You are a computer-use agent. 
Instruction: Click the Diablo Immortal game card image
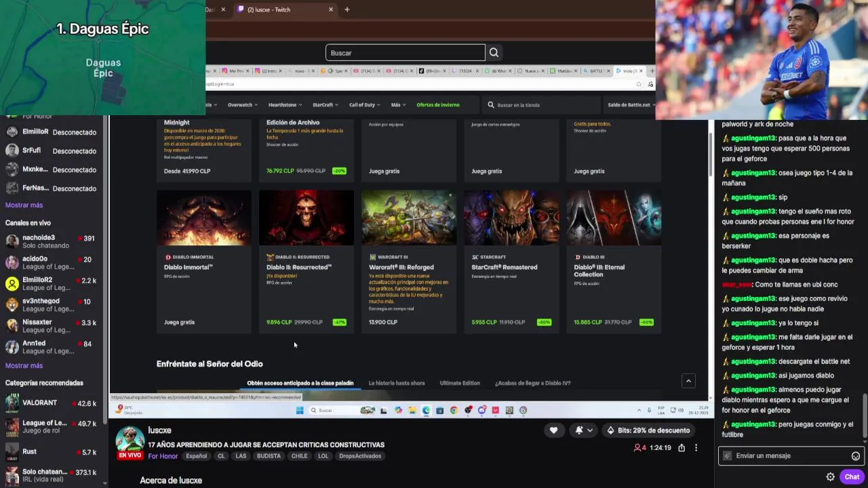pos(204,218)
